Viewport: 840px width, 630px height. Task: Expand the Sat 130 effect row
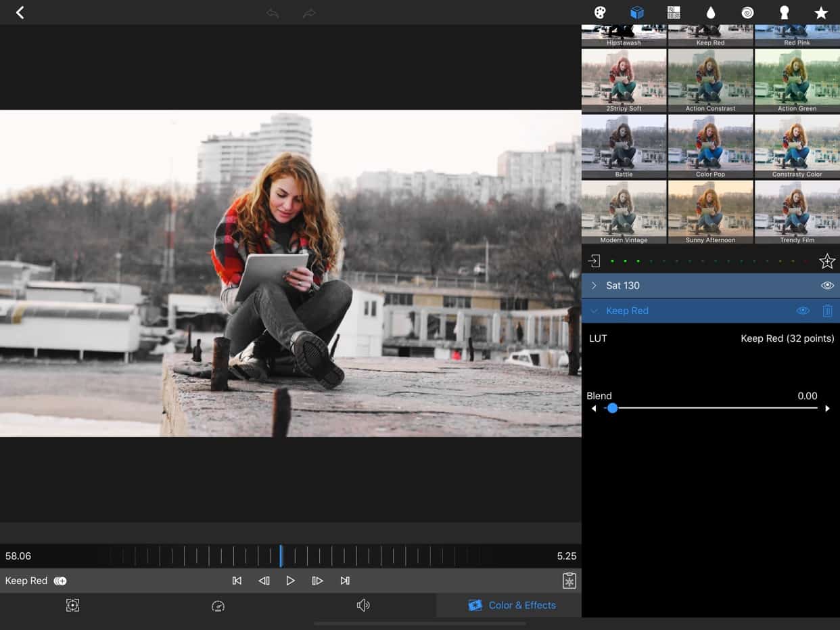[594, 286]
